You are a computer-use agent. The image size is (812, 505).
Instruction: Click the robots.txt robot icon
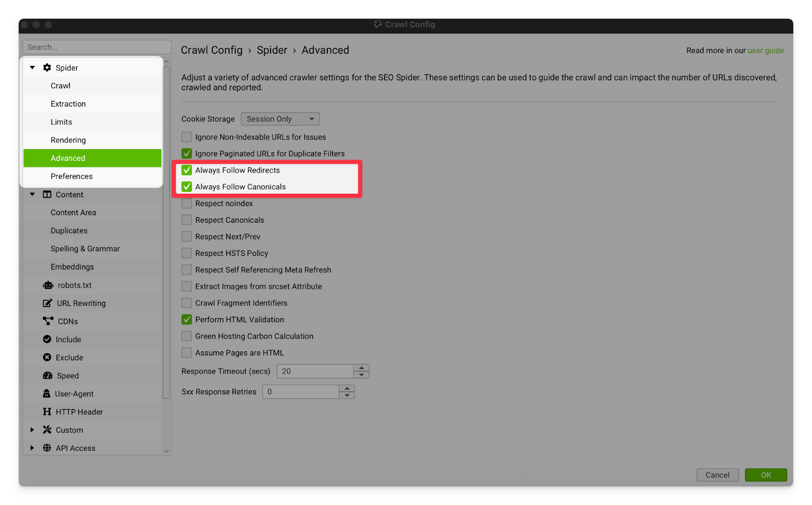[x=48, y=285]
